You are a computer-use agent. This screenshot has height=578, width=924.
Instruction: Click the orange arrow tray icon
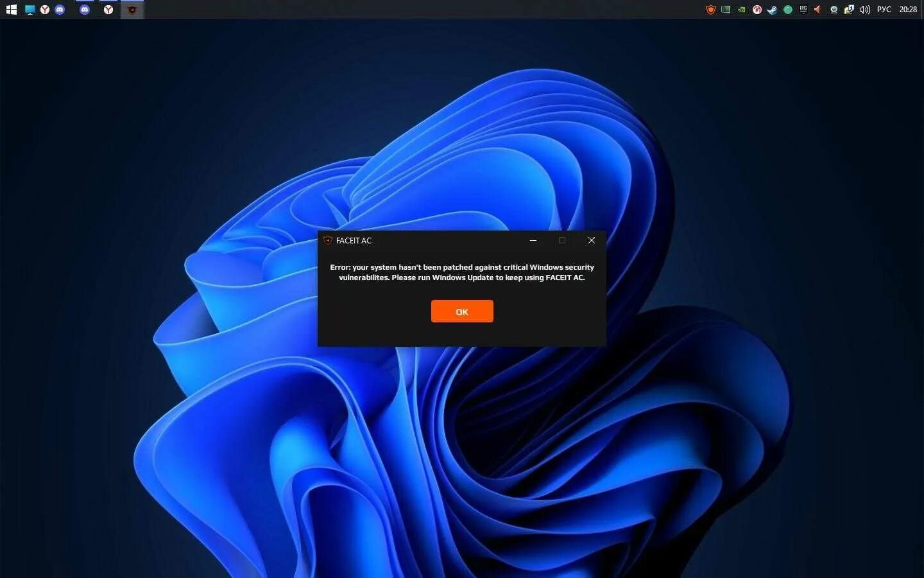coord(817,10)
